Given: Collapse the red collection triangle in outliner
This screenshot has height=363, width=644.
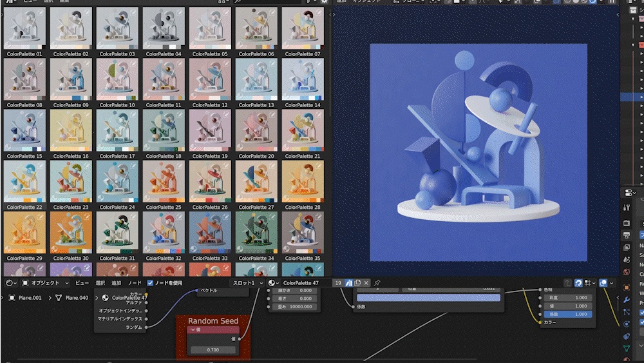Looking at the screenshot, I should click(x=633, y=44).
